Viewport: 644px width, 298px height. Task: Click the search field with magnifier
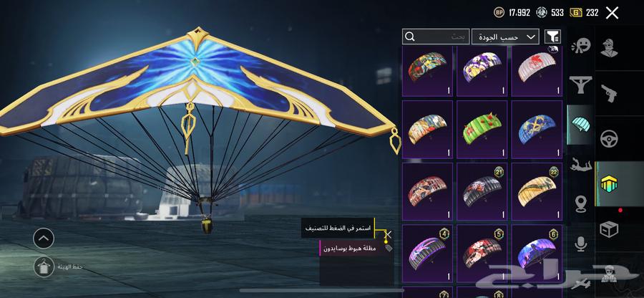436,37
